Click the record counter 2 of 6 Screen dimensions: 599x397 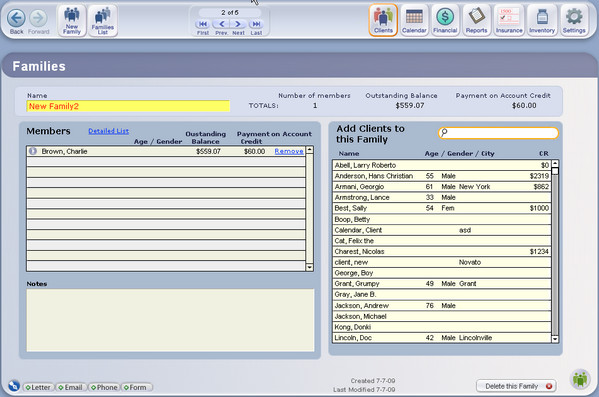click(230, 13)
